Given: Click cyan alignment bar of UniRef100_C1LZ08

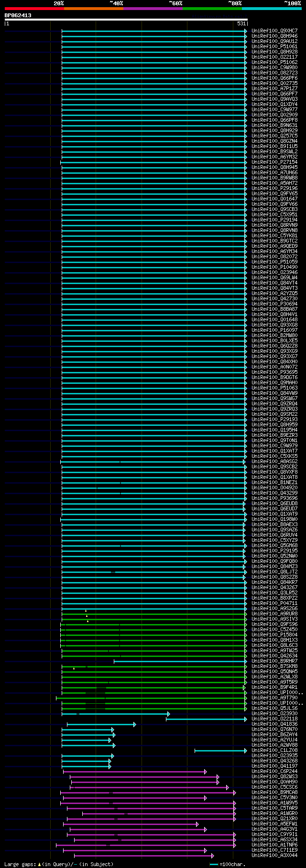Looking at the screenshot, I should click(x=220, y=751).
